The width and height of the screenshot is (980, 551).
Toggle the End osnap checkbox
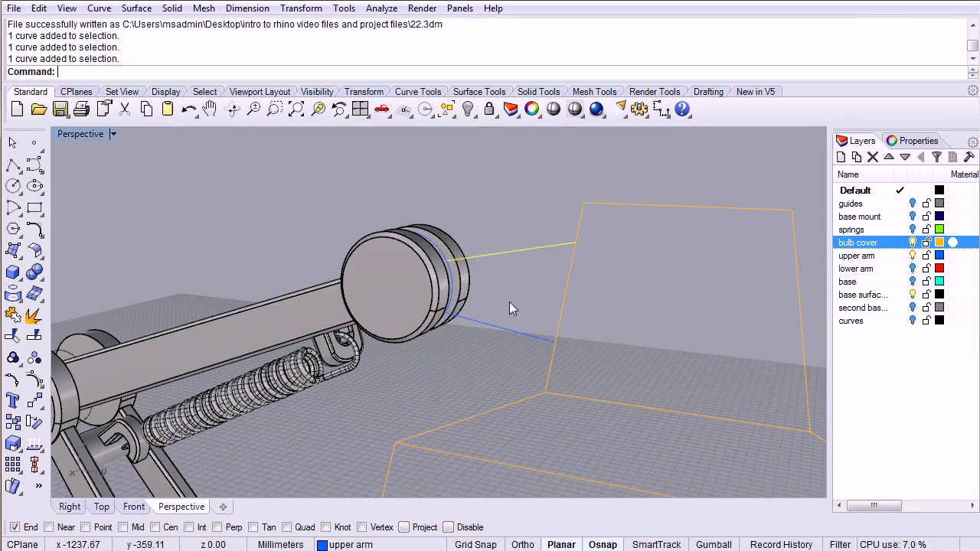(x=15, y=527)
